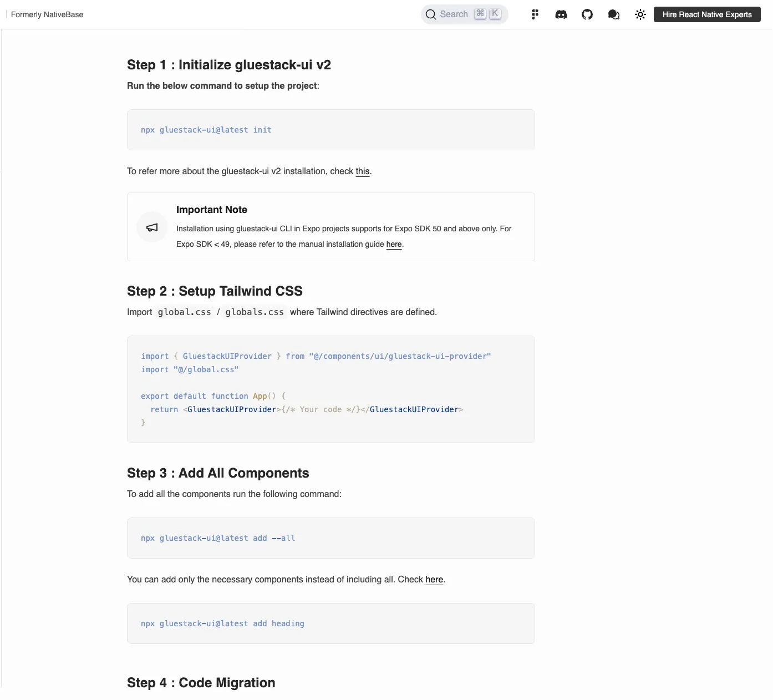Open necessary components 'here' link below Step 3
Screen dimensions: 773x700
click(434, 579)
